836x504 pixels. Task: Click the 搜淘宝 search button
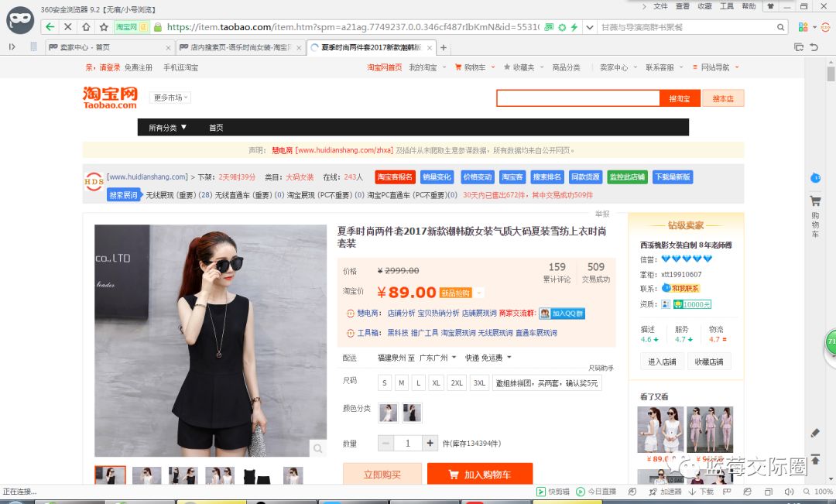680,98
